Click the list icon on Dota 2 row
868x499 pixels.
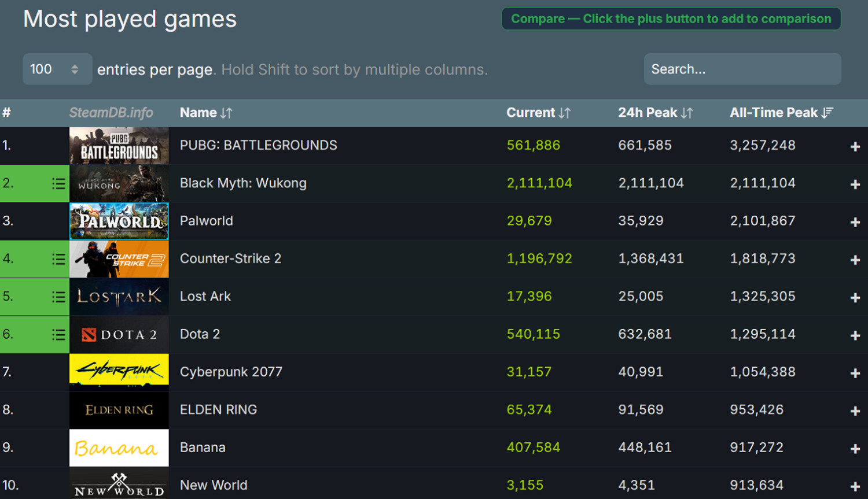(58, 335)
